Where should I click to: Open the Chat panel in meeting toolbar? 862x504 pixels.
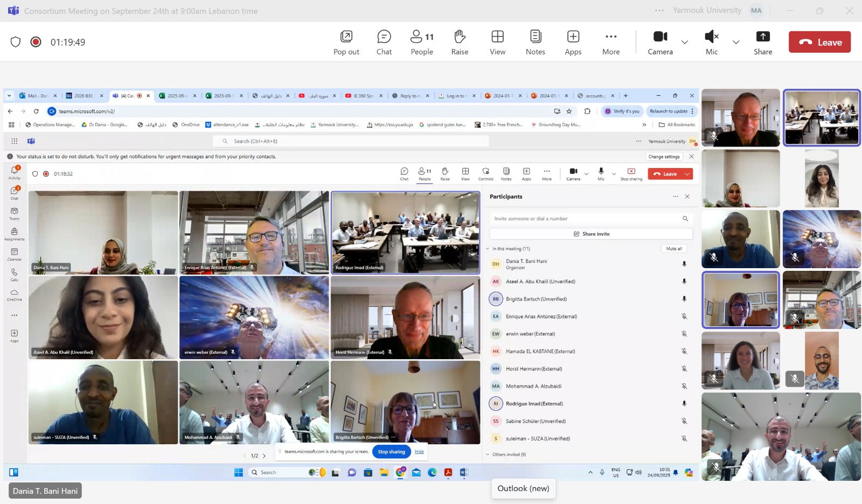pyautogui.click(x=384, y=43)
